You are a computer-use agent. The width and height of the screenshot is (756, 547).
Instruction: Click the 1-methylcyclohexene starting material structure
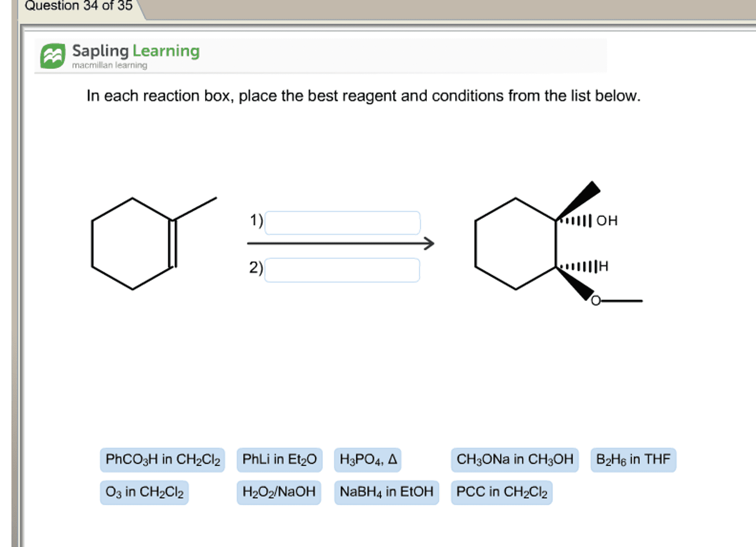pyautogui.click(x=154, y=243)
